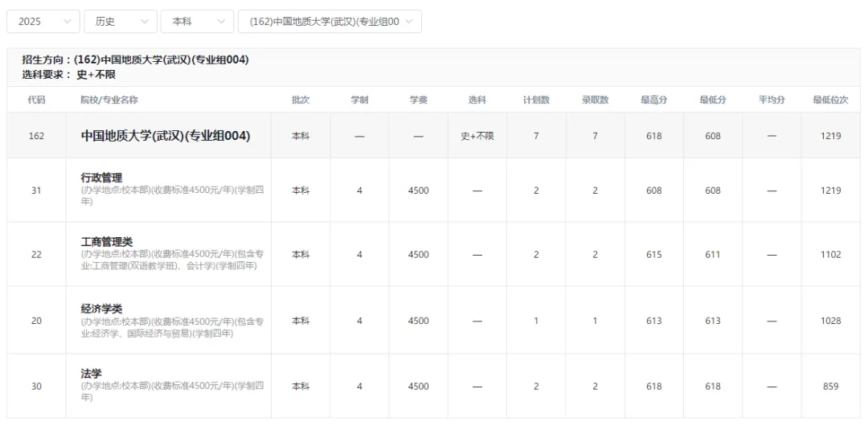
Task: Click the 选科要求 史+不限 line
Action: [x=68, y=74]
